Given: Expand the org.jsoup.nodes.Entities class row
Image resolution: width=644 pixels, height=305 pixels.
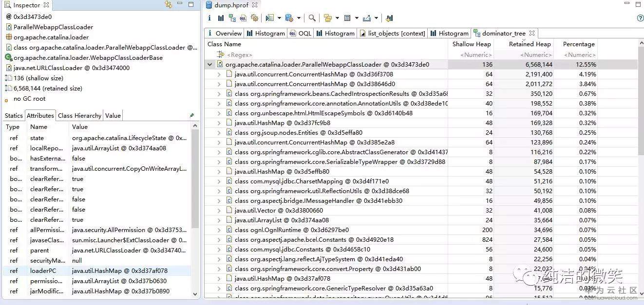Looking at the screenshot, I should tap(219, 132).
